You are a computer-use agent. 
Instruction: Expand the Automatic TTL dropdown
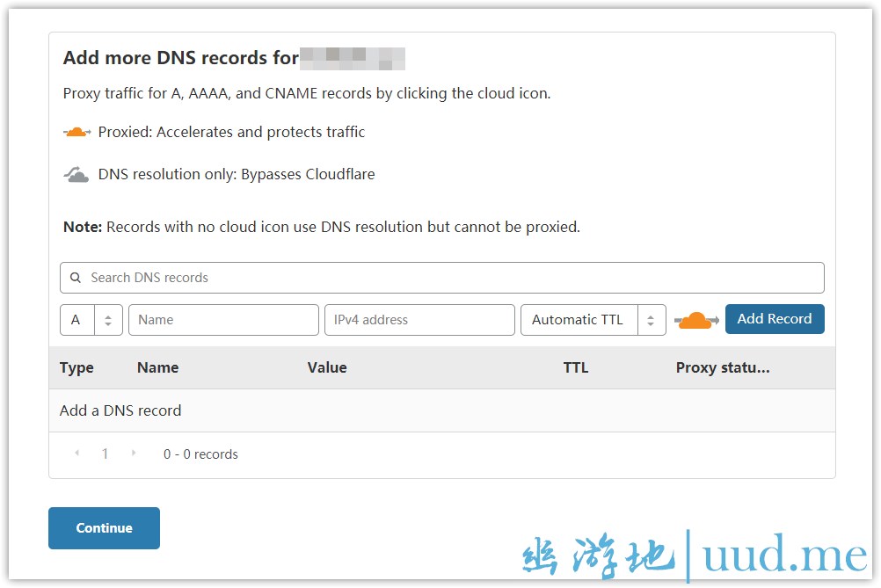[593, 320]
